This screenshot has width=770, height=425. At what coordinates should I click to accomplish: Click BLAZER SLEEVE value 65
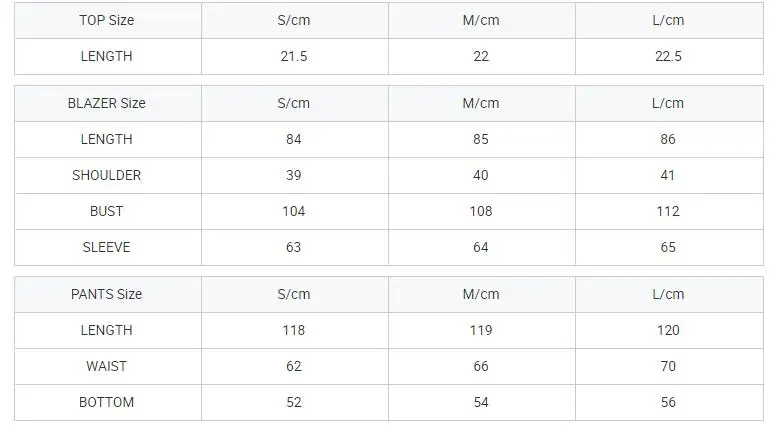tap(668, 247)
